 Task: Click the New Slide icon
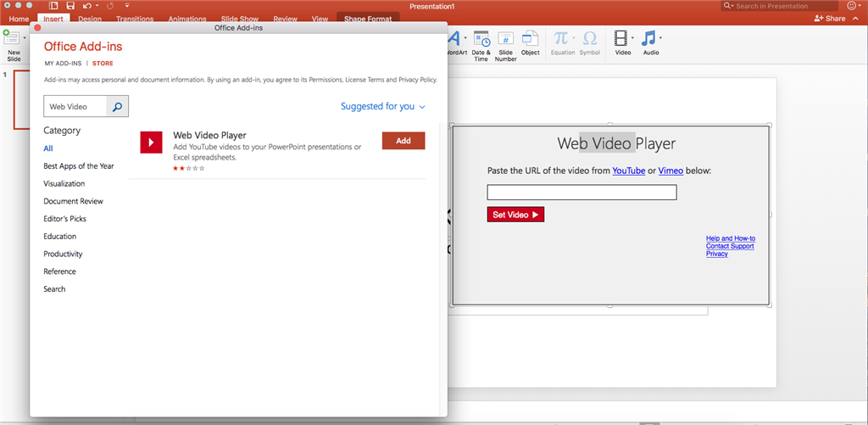coord(11,38)
